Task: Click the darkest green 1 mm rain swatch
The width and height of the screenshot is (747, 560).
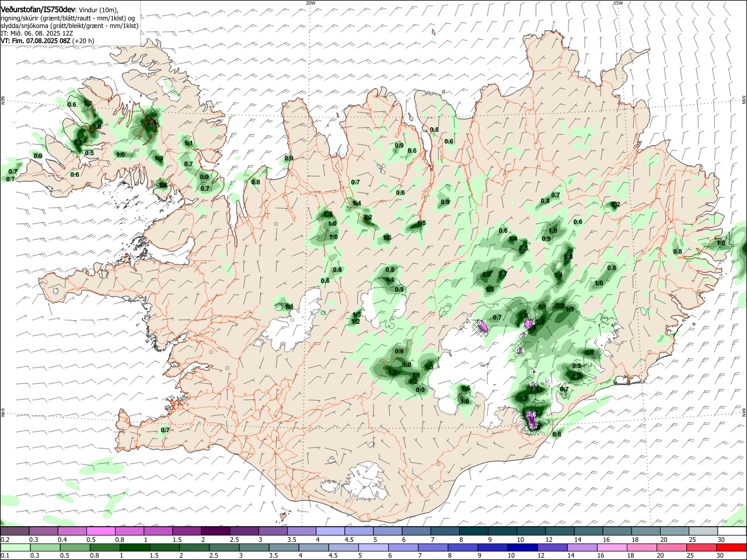Action: (x=134, y=548)
